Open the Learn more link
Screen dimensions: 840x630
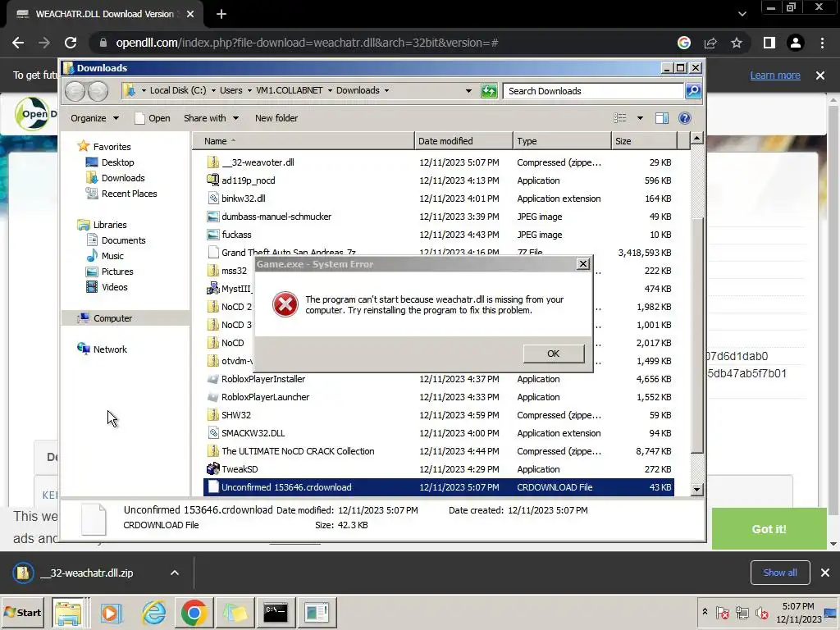click(775, 75)
